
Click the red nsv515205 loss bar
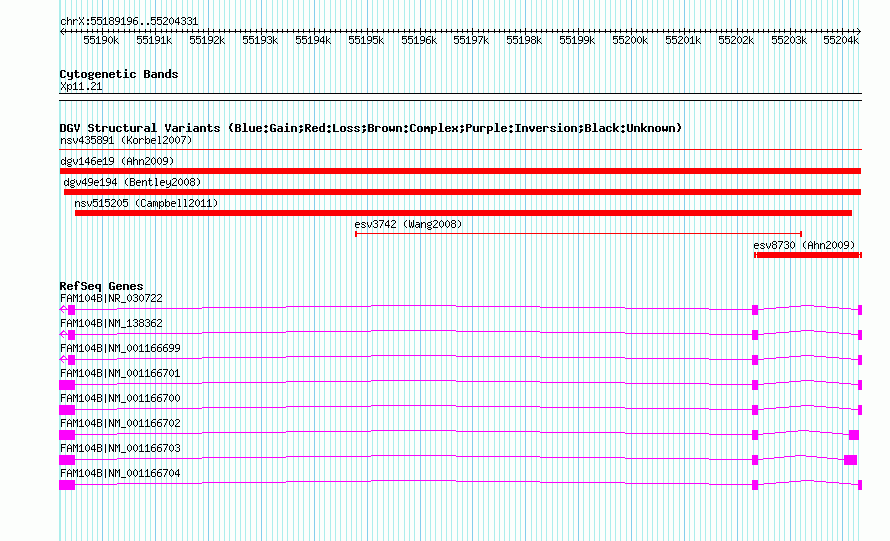pos(463,213)
